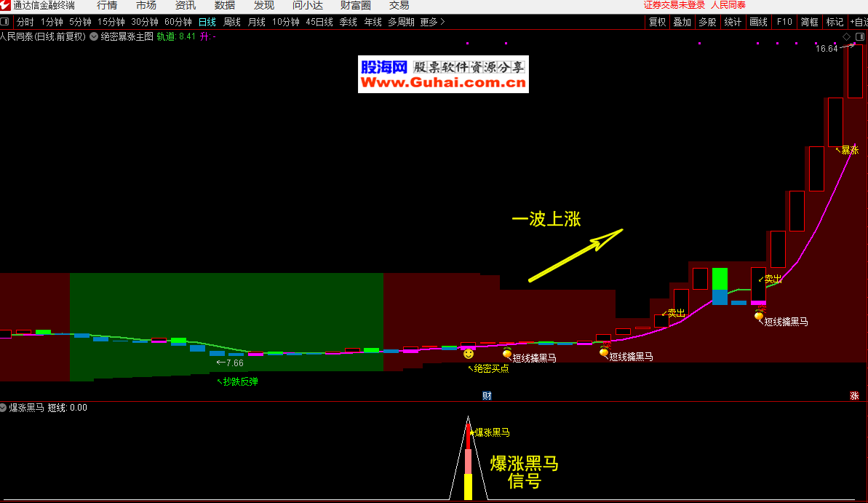
Task: Click the blue 财 marker on time axis
Action: click(x=487, y=396)
